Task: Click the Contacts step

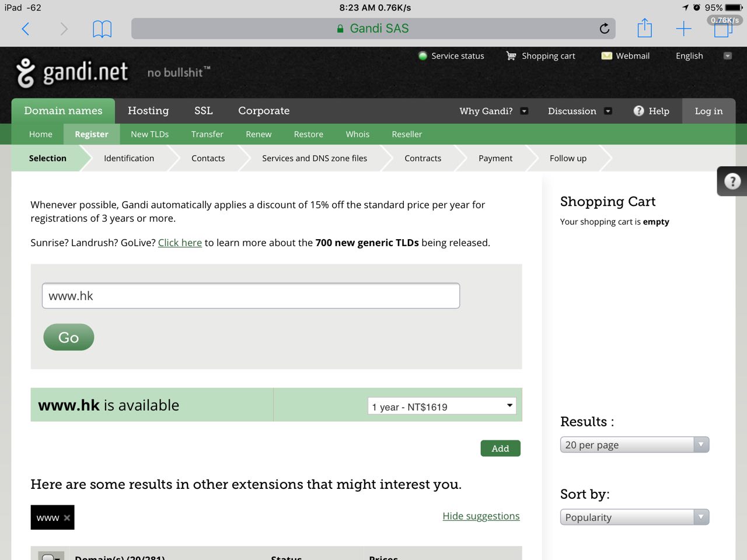Action: point(208,158)
